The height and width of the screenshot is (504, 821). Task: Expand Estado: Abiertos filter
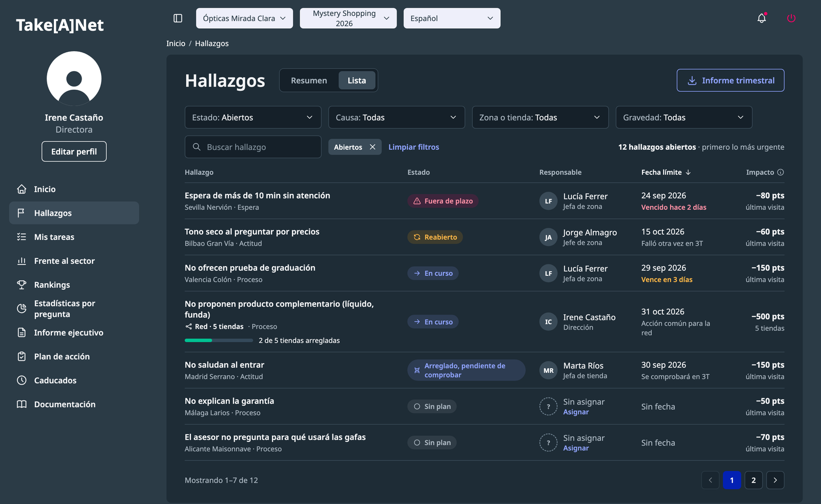coord(253,117)
